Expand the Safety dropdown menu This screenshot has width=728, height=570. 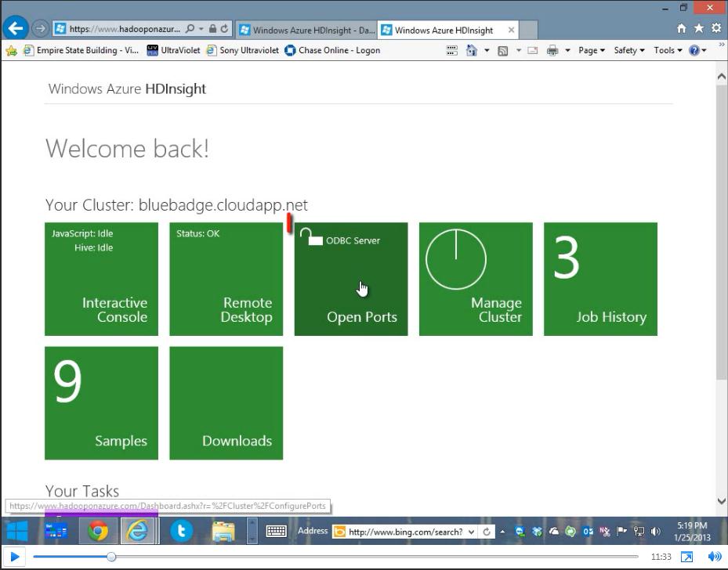(x=628, y=50)
